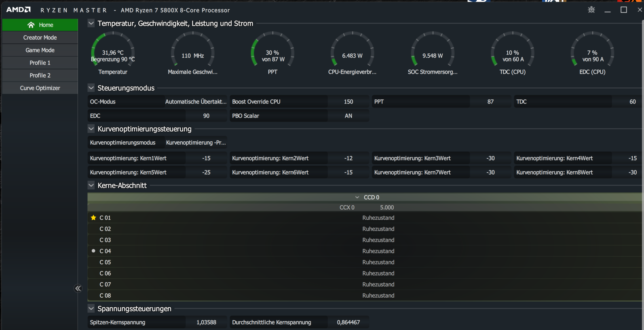Select the C 01 core row

point(365,218)
